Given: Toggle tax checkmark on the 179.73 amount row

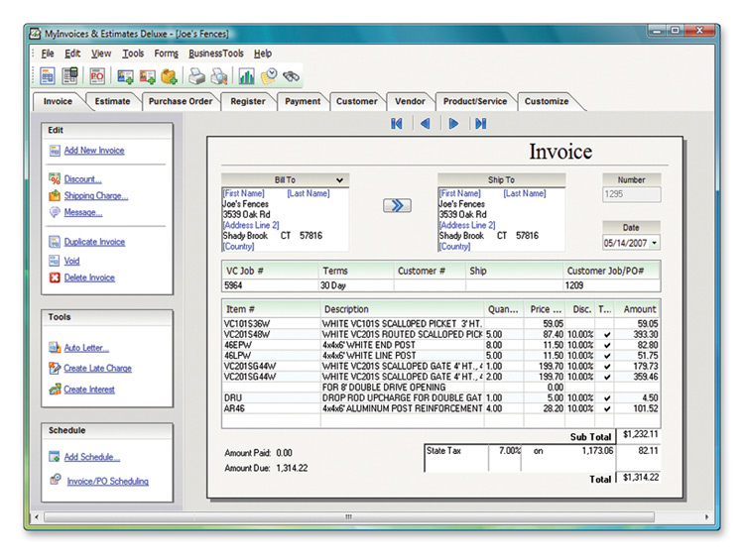Looking at the screenshot, I should [607, 367].
